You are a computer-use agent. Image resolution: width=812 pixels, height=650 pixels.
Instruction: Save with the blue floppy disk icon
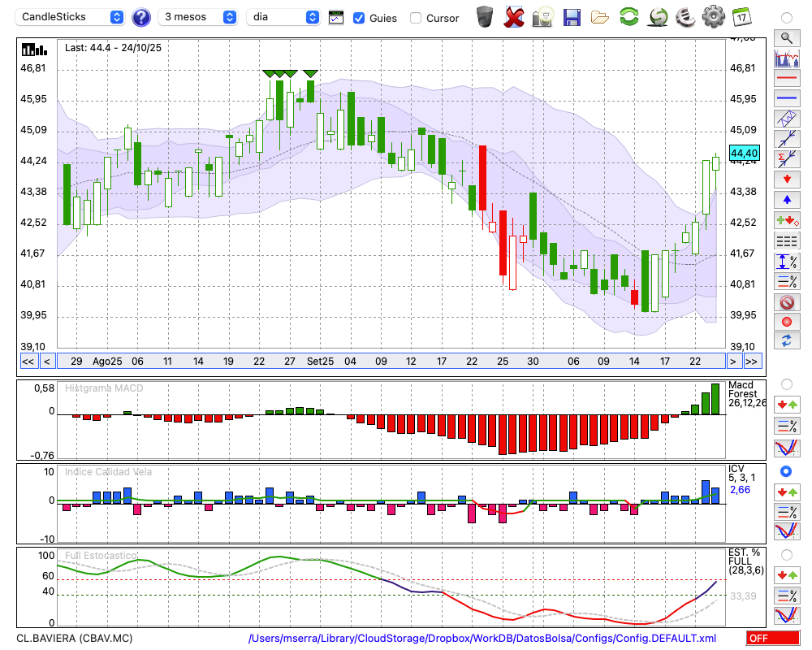tap(572, 18)
